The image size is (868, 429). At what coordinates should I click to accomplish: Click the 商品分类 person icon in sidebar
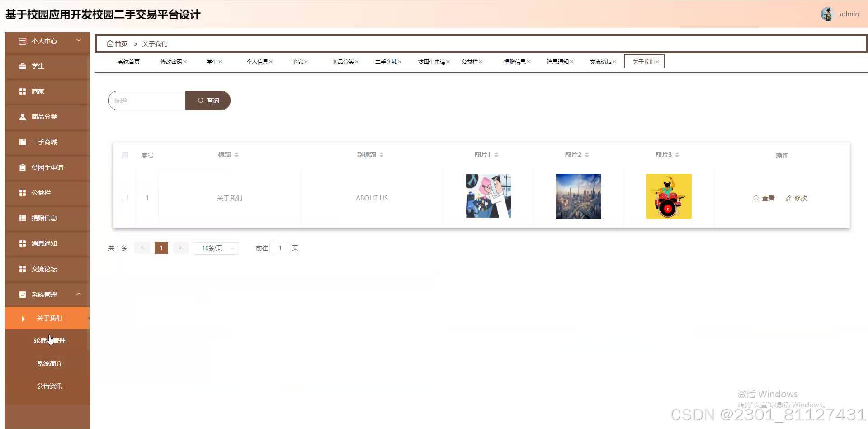coord(23,117)
